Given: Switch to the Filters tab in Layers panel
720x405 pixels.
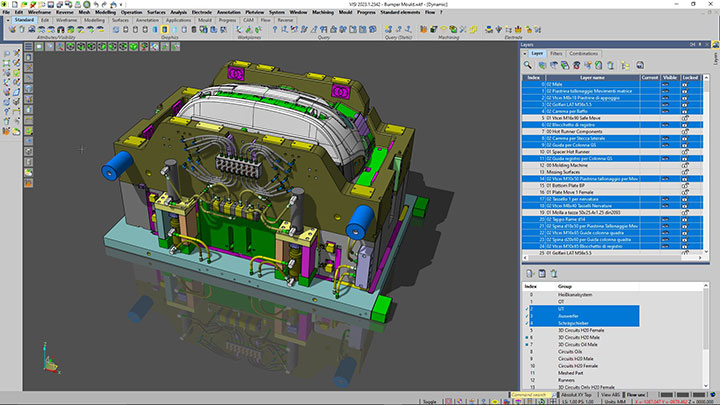Looking at the screenshot, I should click(x=556, y=53).
